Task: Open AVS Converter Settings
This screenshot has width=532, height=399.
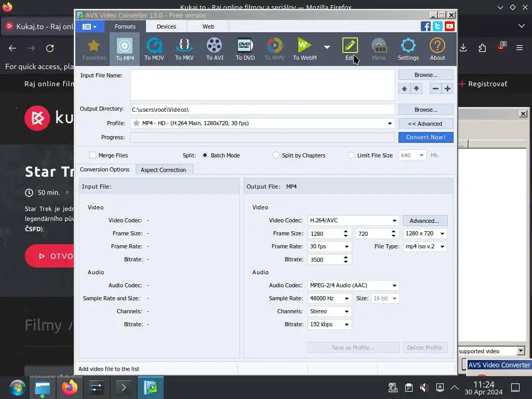Action: [408, 49]
